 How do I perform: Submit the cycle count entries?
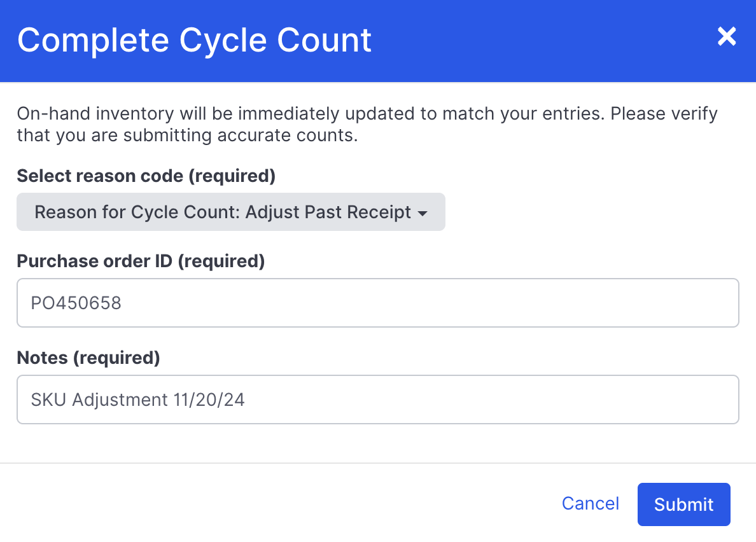(683, 504)
